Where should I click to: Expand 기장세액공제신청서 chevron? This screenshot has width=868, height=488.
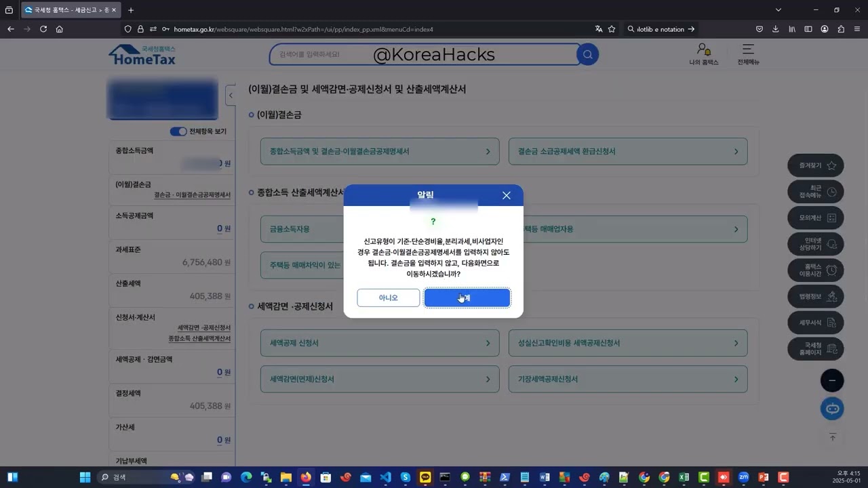click(x=736, y=380)
